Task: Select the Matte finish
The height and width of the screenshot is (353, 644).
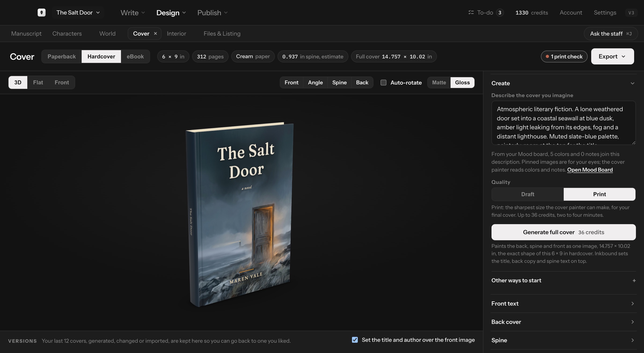Action: tap(439, 82)
